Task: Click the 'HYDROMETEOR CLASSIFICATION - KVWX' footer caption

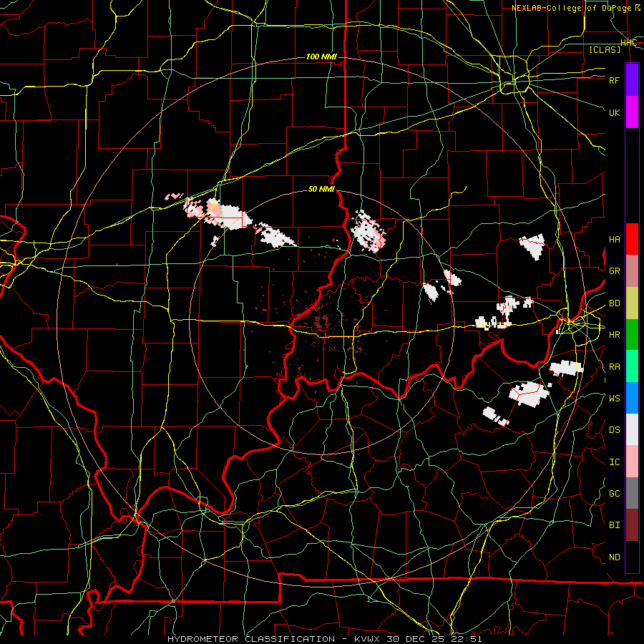Action: pos(273,639)
